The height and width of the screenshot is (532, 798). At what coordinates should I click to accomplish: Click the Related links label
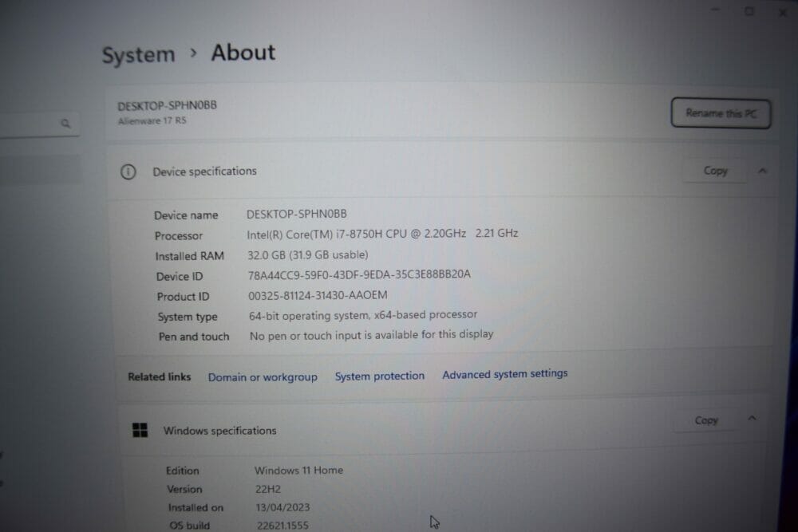coord(160,377)
